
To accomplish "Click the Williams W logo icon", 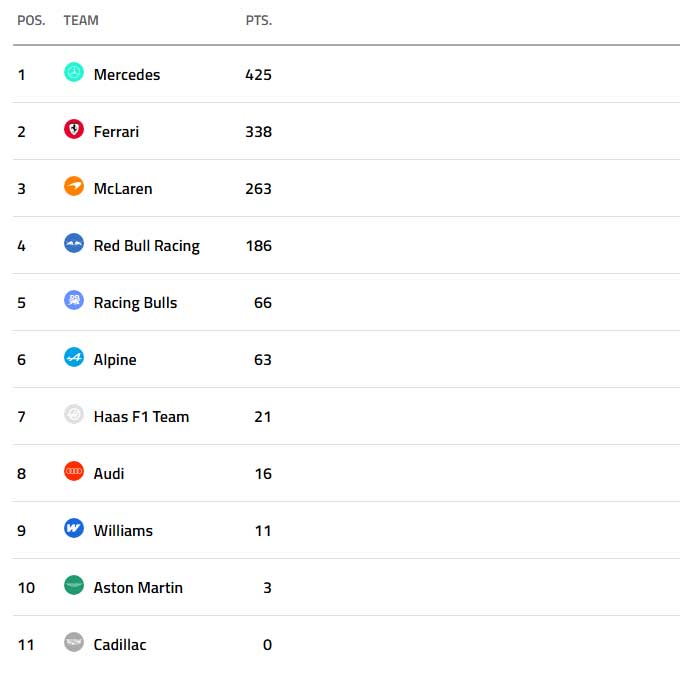I will pos(74,529).
